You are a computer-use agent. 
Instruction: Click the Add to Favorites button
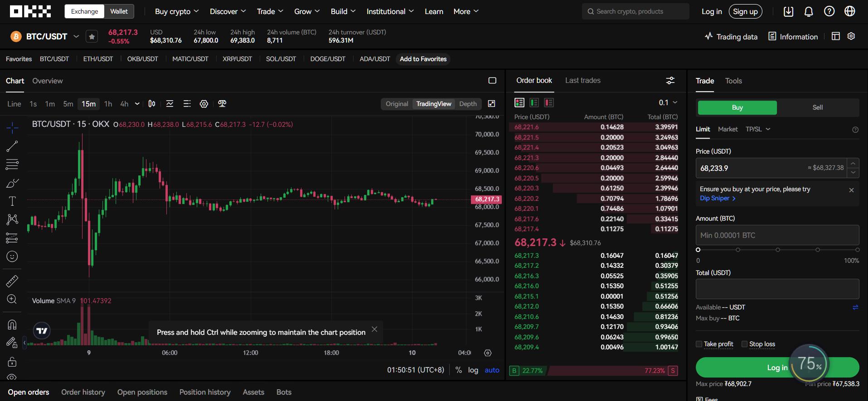click(423, 59)
